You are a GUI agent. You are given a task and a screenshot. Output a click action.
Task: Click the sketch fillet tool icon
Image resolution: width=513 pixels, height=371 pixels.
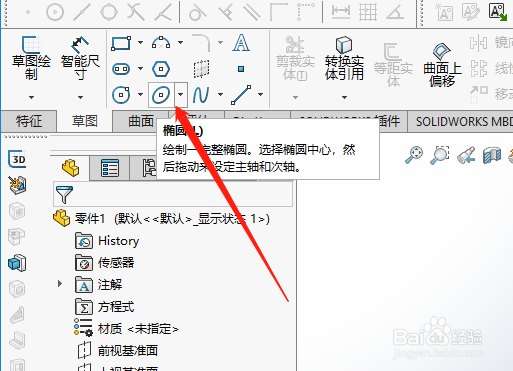201,43
